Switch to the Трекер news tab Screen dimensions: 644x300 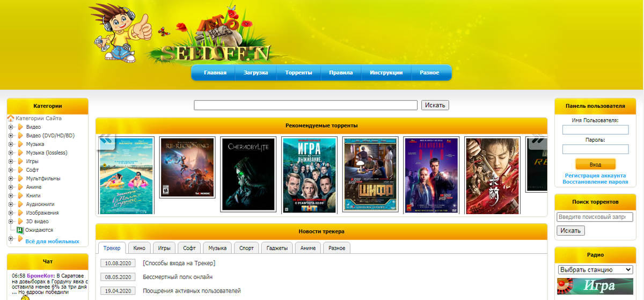[x=112, y=248]
